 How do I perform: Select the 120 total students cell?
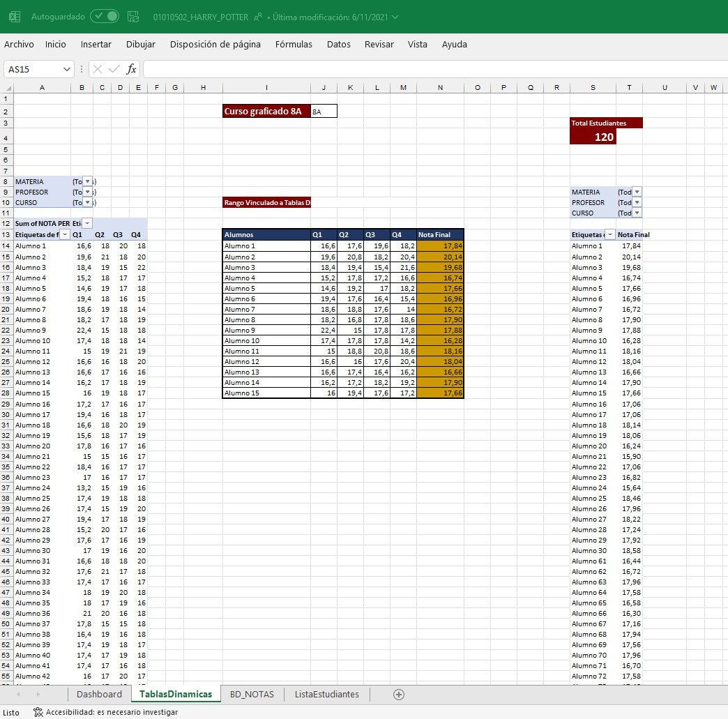click(593, 137)
